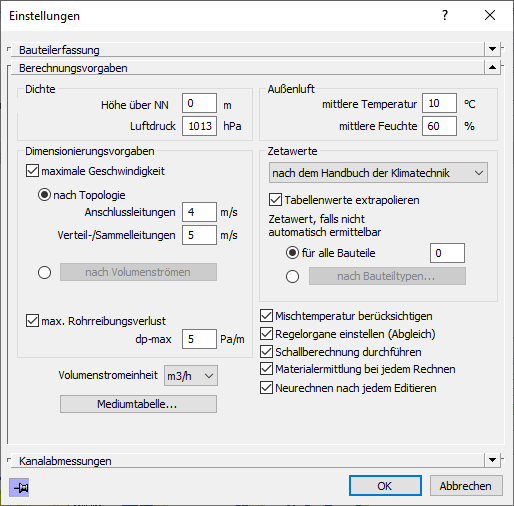514x506 pixels.
Task: Open the Mediumtabelle... dialog
Action: click(138, 404)
